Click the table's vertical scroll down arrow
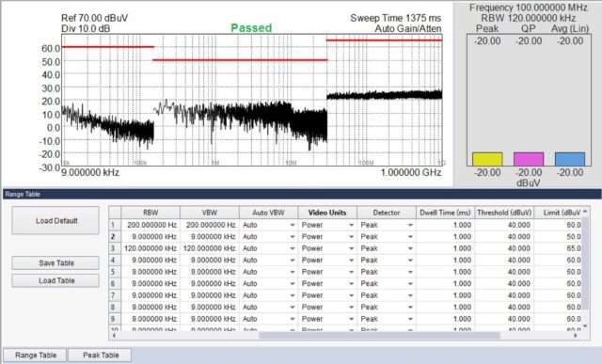The image size is (602, 364). point(585,326)
